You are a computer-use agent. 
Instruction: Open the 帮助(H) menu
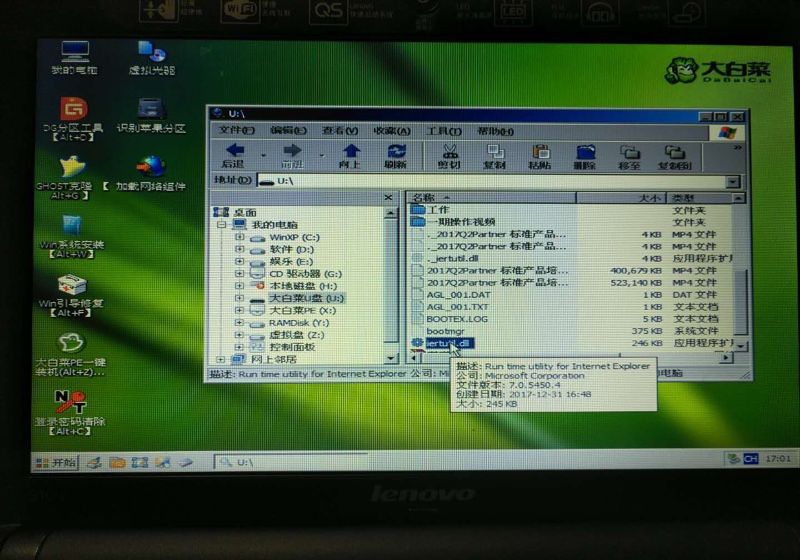(x=495, y=131)
